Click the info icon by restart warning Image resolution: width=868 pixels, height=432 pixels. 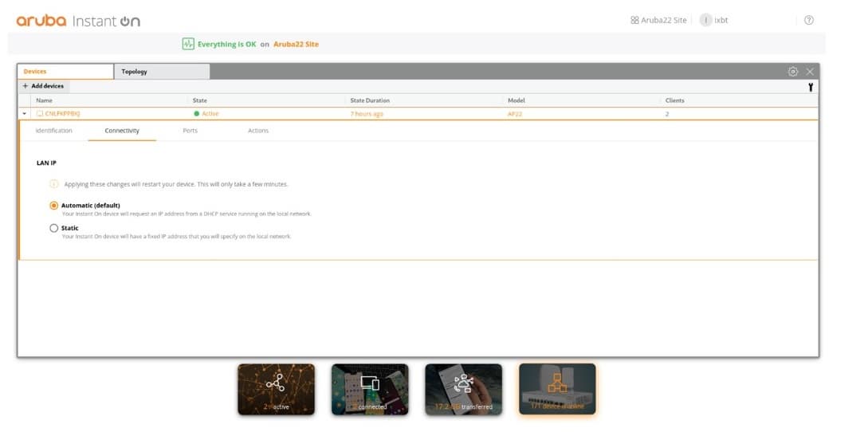(53, 184)
